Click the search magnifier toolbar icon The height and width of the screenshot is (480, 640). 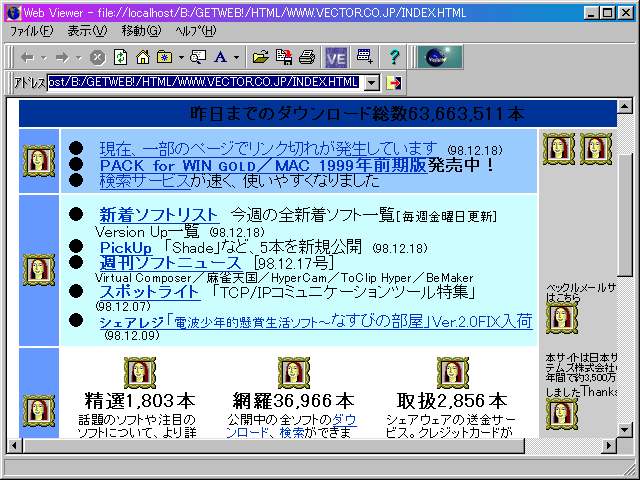coord(198,57)
